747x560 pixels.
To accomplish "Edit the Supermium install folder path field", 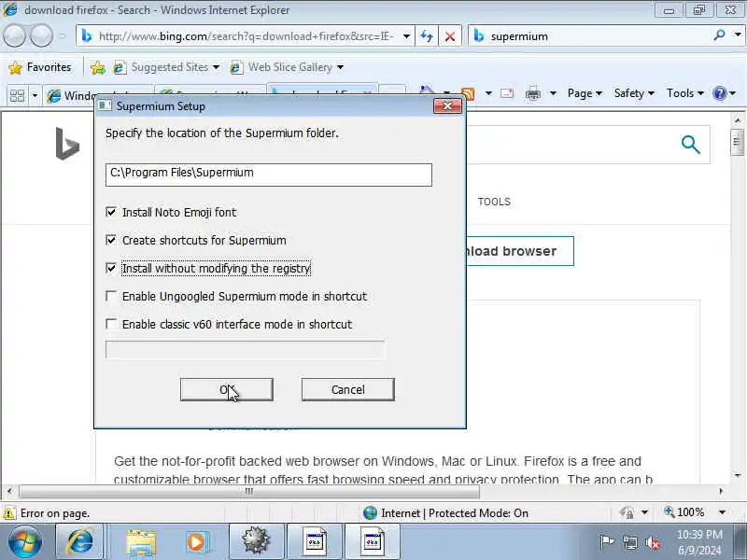I will (269, 175).
